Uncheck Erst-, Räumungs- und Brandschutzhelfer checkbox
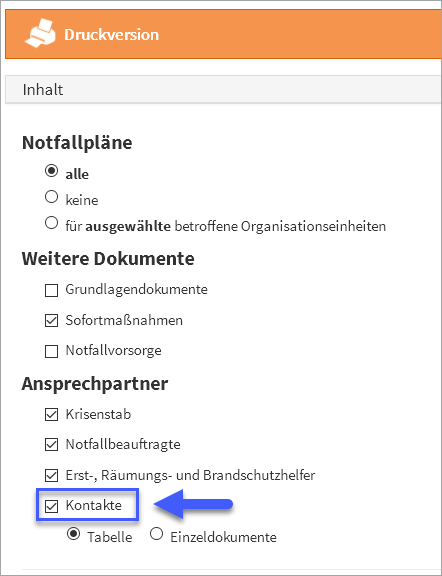Screen dimensions: 442x576 coord(51,476)
